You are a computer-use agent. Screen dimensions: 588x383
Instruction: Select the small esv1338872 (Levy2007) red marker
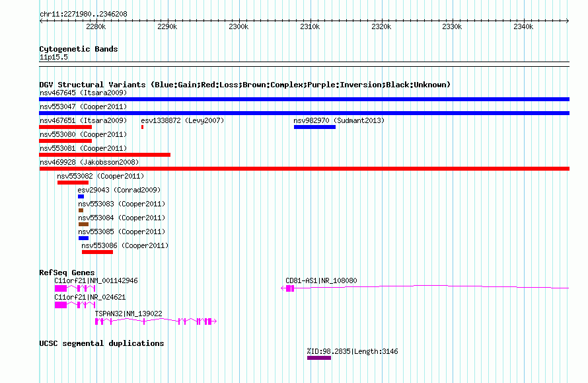click(x=142, y=127)
